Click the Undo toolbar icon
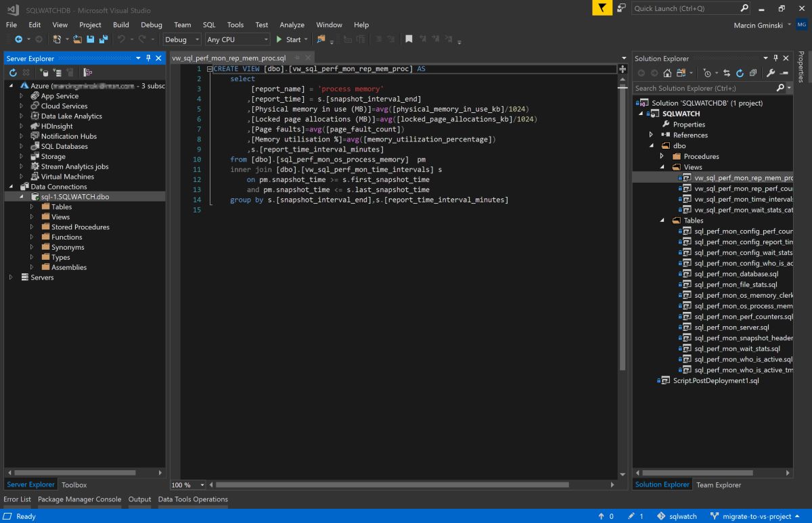Screen dimensions: 812x523 click(x=121, y=39)
